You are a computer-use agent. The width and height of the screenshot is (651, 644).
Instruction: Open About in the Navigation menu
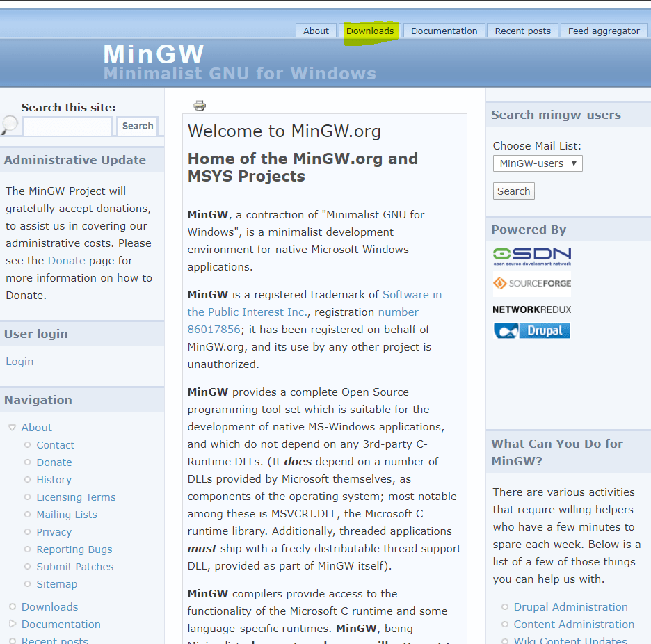point(37,428)
